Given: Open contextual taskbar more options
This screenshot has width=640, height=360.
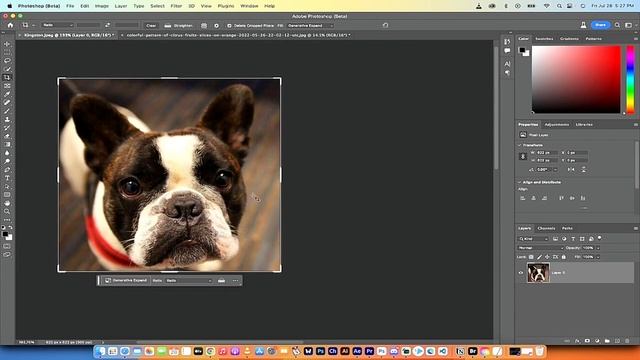Looking at the screenshot, I should [x=236, y=280].
